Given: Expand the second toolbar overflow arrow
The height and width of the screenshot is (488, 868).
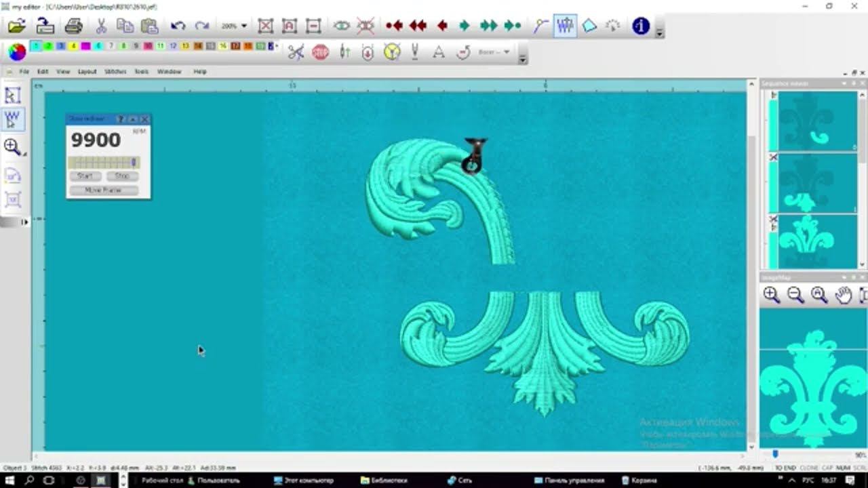Looking at the screenshot, I should pyautogui.click(x=522, y=58).
